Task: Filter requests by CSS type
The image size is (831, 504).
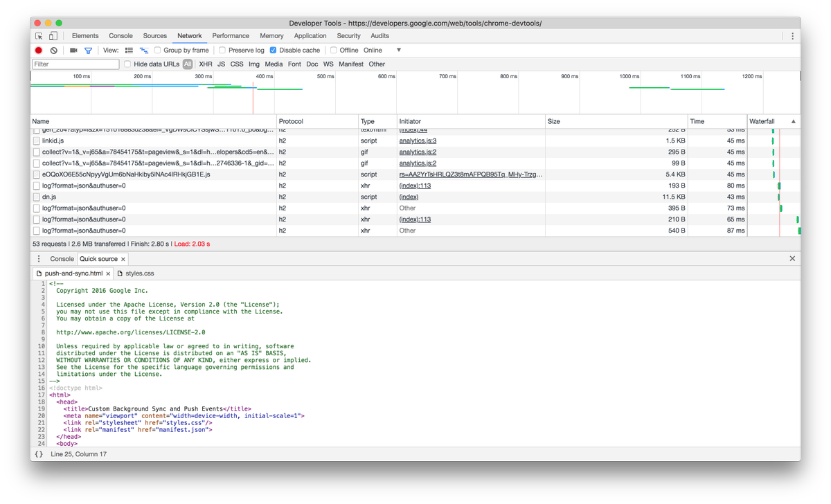Action: coord(237,64)
